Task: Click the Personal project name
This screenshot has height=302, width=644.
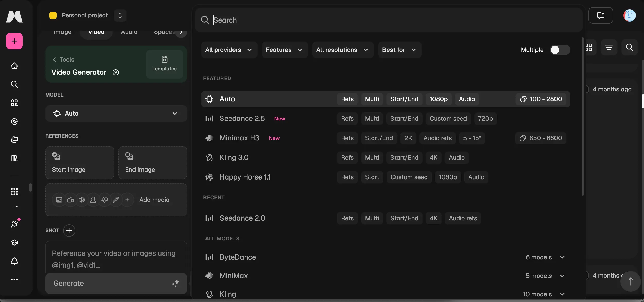Action: coord(85,15)
